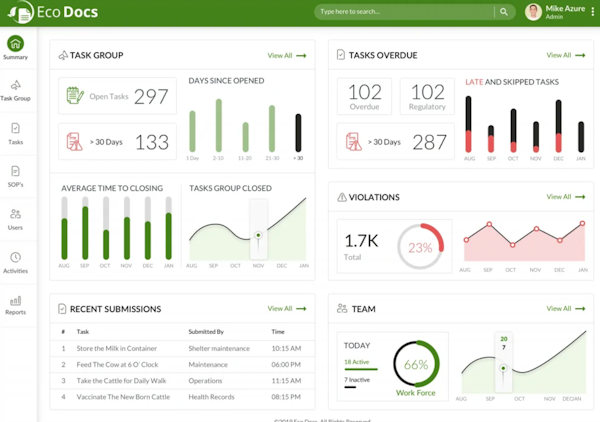Click 'Take the Cattle for Daily Walk' task
The width and height of the screenshot is (600, 422).
click(121, 381)
